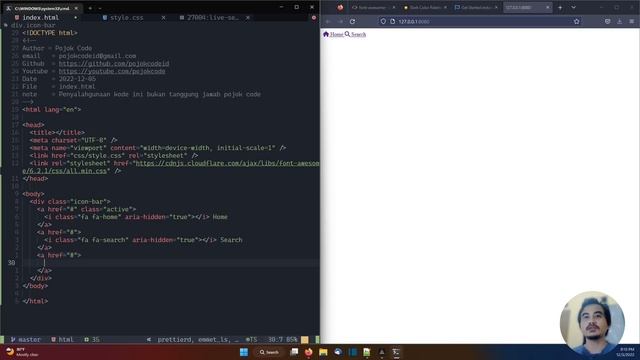The width and height of the screenshot is (640, 360).
Task: Click the unsaved-dot on index.html tab
Action: coord(76,18)
